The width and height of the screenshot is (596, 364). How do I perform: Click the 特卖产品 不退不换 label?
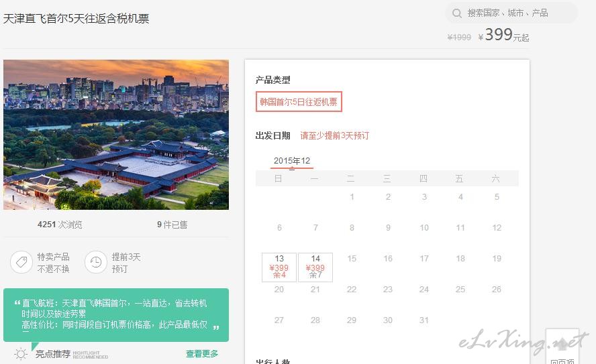[53, 263]
